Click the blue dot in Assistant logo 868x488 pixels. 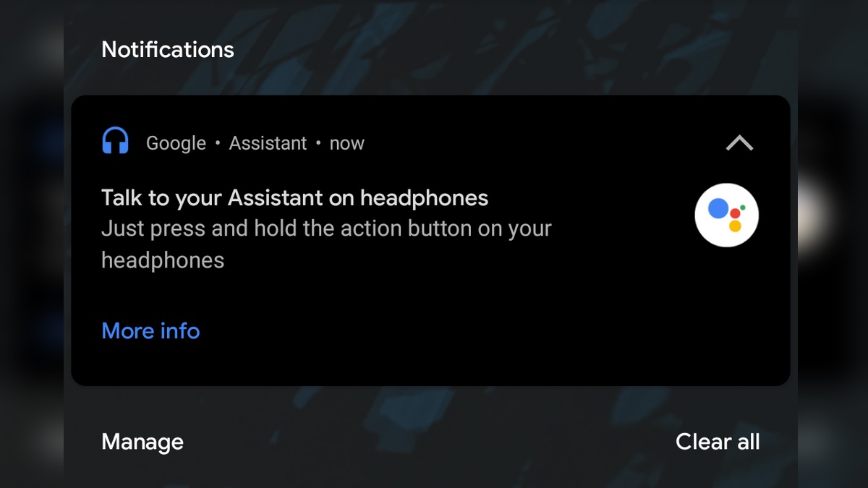click(x=718, y=208)
